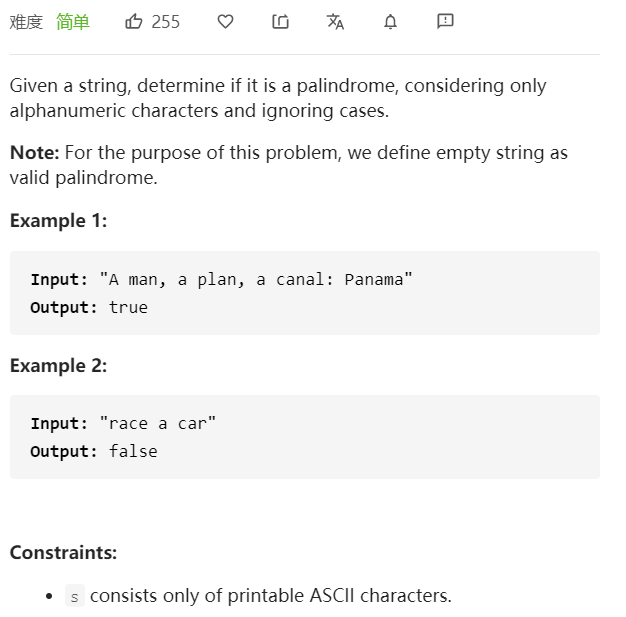Click the Example 2 heading
The width and height of the screenshot is (626, 617).
tap(58, 365)
